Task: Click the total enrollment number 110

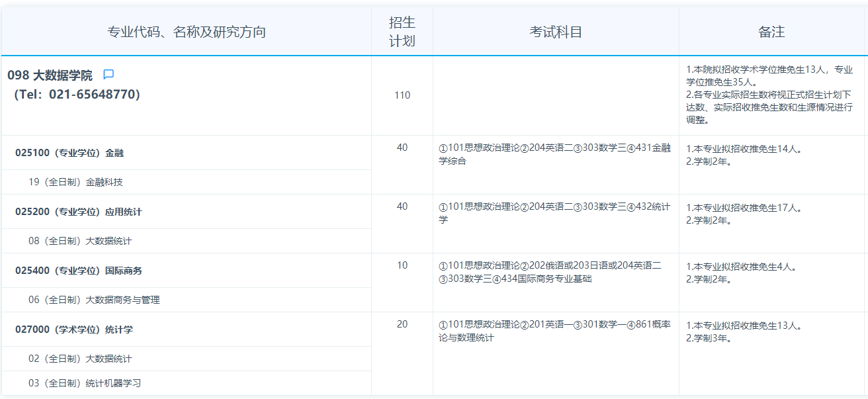Action: (402, 95)
